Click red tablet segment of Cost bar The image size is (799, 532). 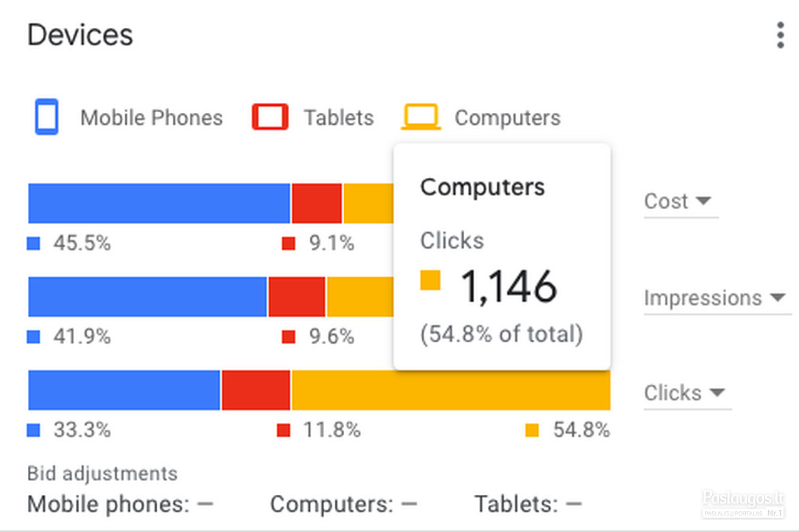point(317,203)
